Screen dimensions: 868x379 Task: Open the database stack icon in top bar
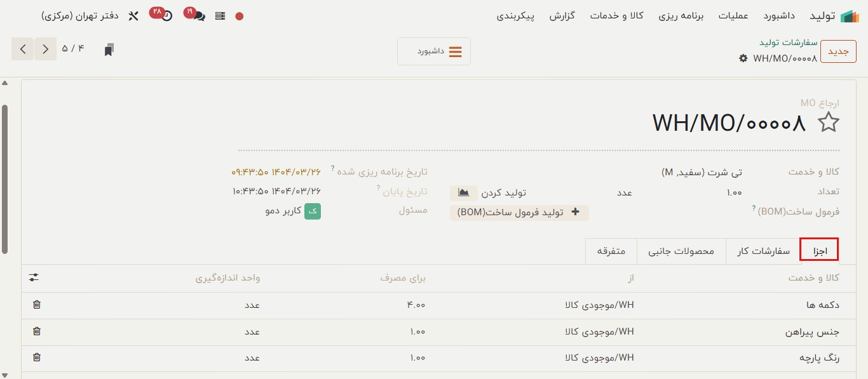(220, 16)
